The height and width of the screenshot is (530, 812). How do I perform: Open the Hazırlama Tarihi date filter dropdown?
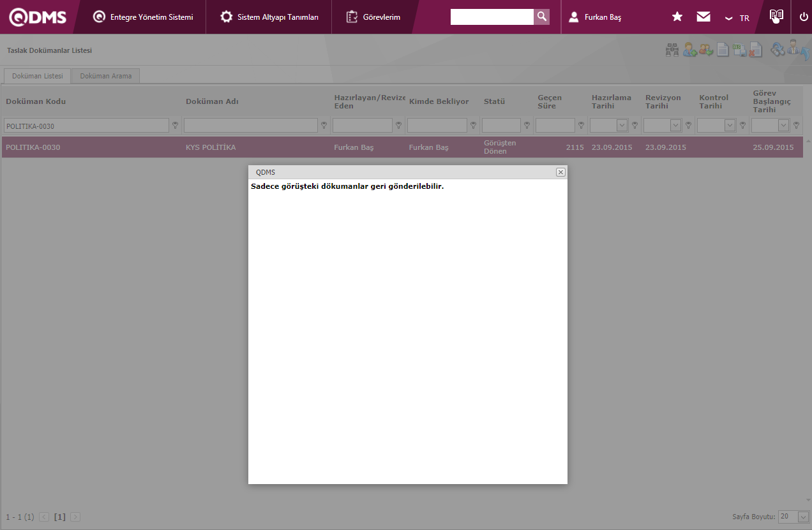tap(621, 126)
